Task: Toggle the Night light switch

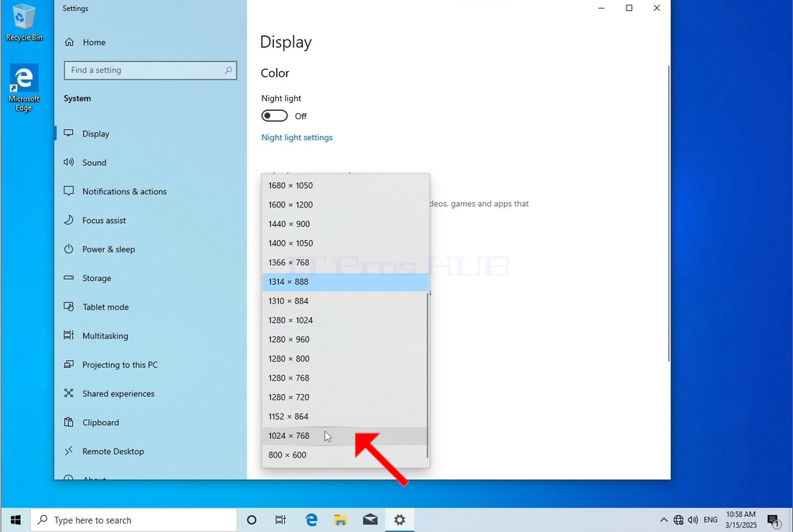Action: [274, 116]
